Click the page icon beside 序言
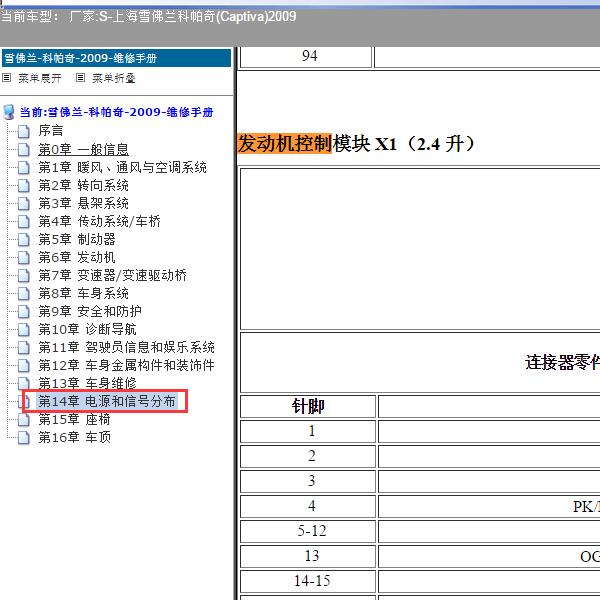Screen dimensions: 600x600 pyautogui.click(x=24, y=131)
